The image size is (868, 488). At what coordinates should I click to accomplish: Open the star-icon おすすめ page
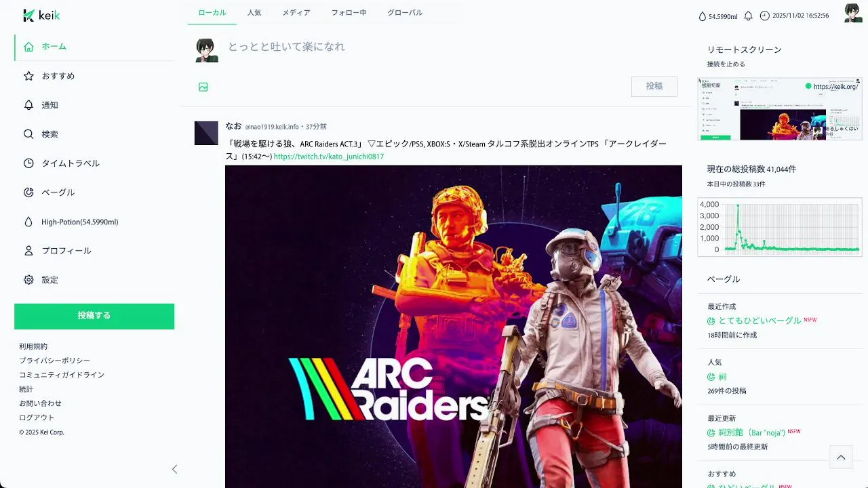pyautogui.click(x=28, y=76)
